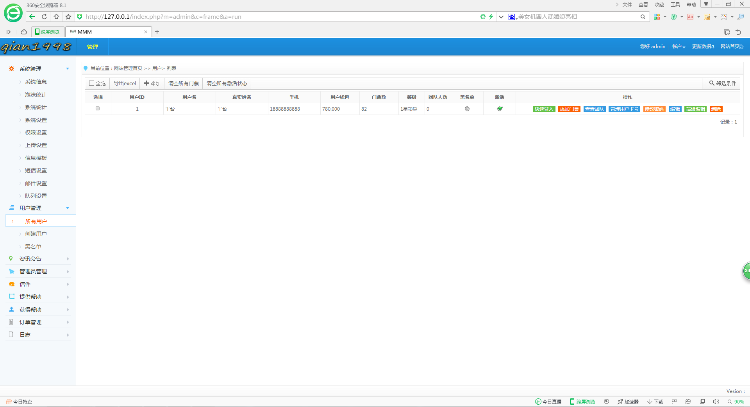Open the 工具 browser menu
This screenshot has width=750, height=407.
coord(675,4)
